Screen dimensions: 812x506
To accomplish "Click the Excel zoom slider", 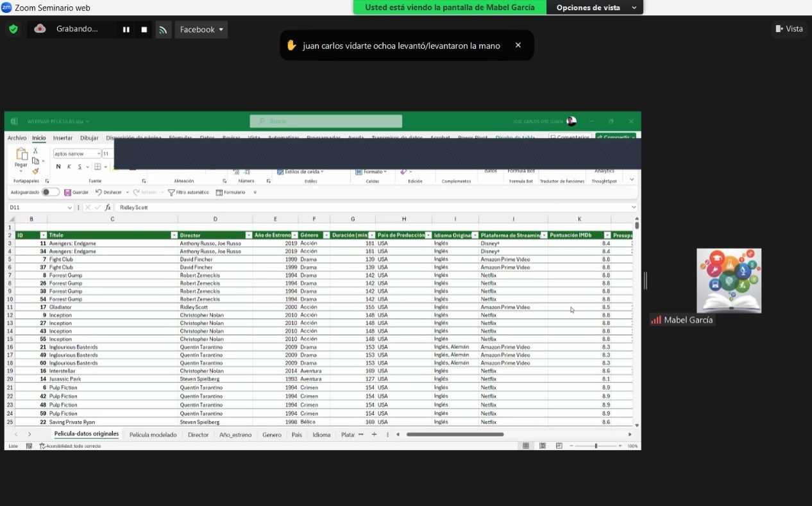I will click(x=596, y=446).
